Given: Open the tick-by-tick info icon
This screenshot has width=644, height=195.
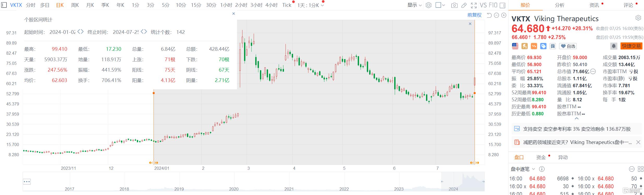Looking at the screenshot, I should (x=542, y=169).
